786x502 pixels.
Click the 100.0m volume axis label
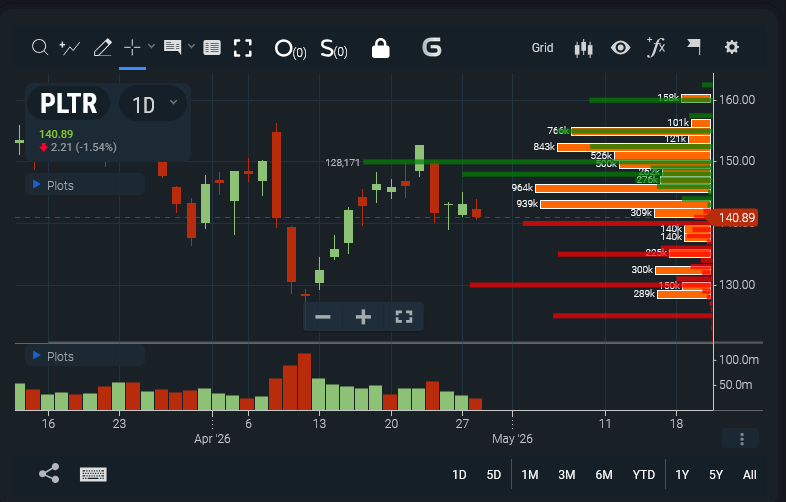click(738, 360)
